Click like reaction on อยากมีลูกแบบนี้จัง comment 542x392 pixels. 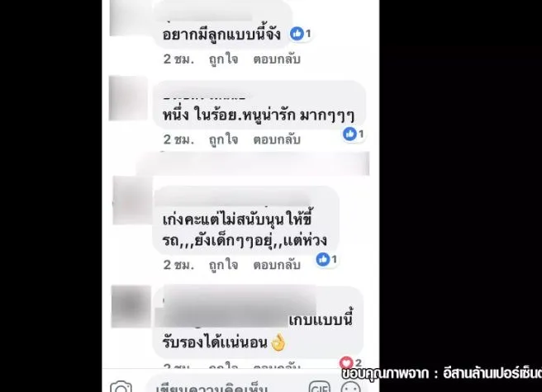[x=297, y=34]
